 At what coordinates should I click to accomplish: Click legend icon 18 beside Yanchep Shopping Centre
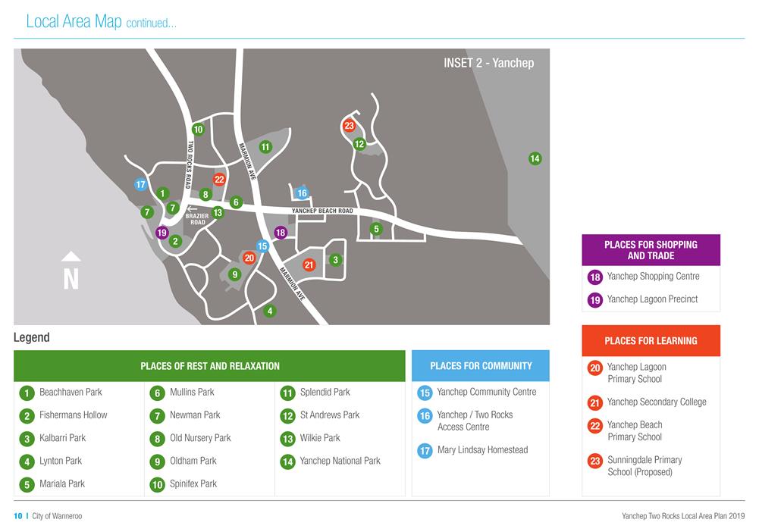point(595,277)
